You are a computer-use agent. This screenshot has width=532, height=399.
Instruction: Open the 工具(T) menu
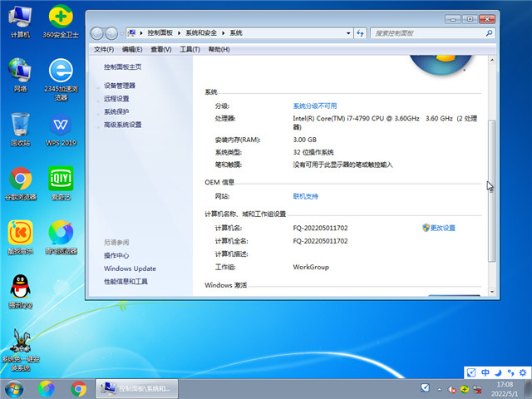(190, 50)
